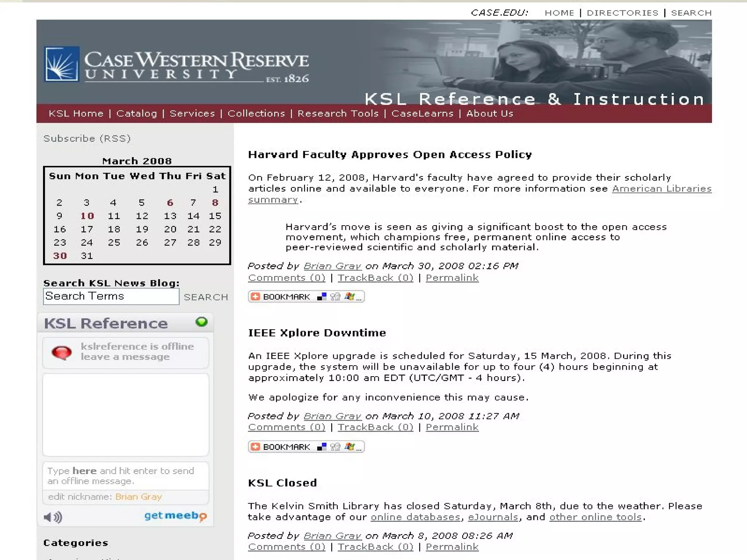Screen dimensions: 747x560
Task: Open the Research Tools menu item
Action: [x=338, y=114]
